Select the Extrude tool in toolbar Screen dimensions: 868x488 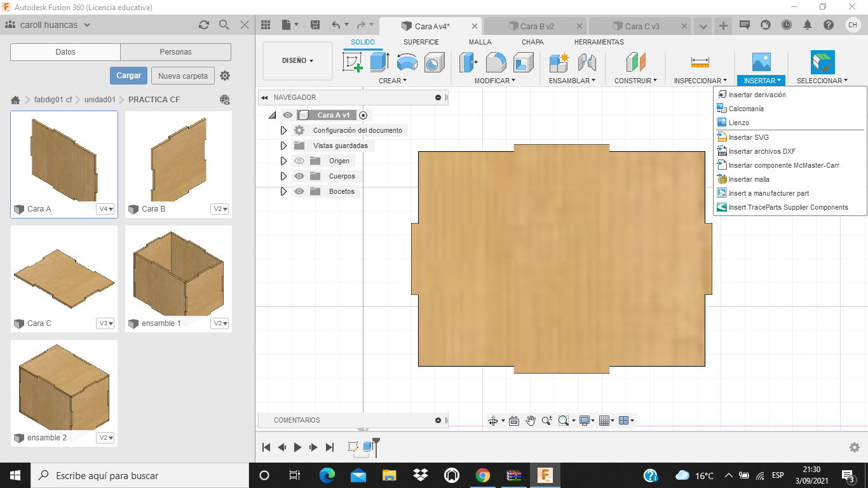(x=379, y=62)
